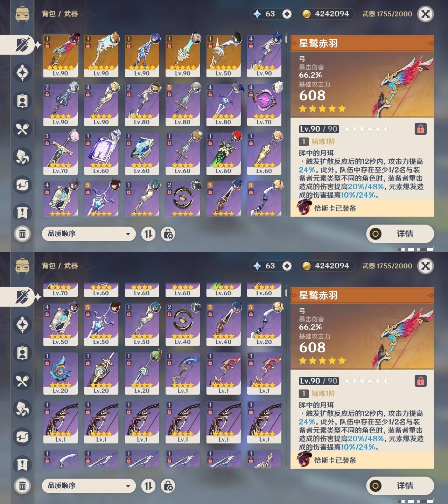The height and width of the screenshot is (504, 448).
Task: Select Lv.90 five-star bow thumbnail first in grid
Action: pyautogui.click(x=61, y=56)
